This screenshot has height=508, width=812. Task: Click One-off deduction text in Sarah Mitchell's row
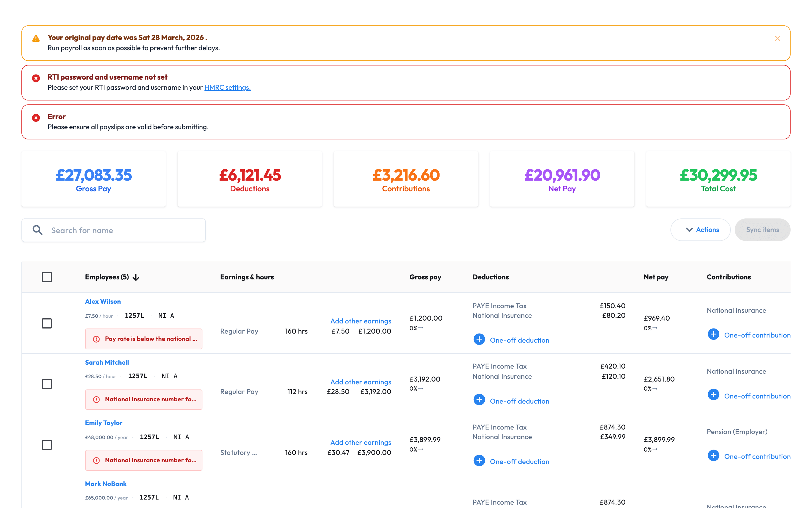click(519, 401)
